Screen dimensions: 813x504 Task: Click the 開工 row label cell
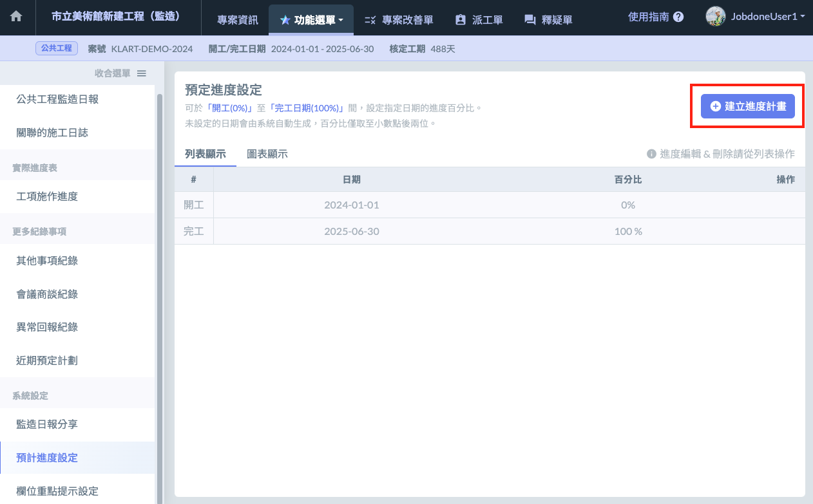(x=194, y=205)
